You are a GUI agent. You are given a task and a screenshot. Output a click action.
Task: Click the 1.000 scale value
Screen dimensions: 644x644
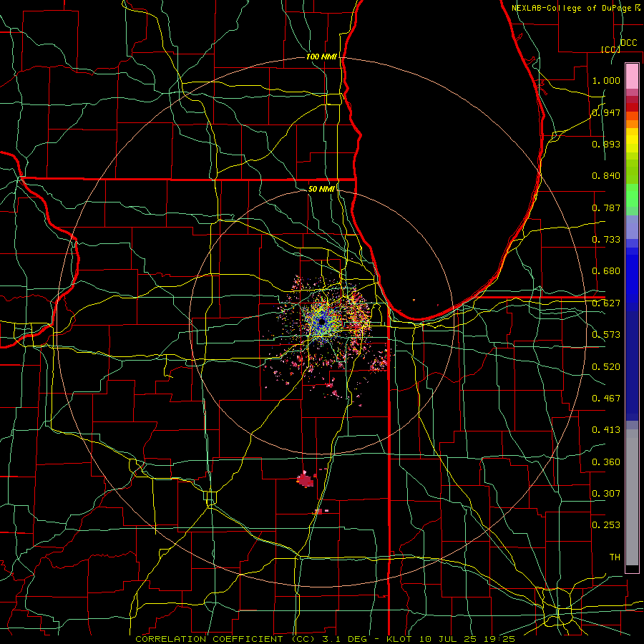[x=606, y=80]
